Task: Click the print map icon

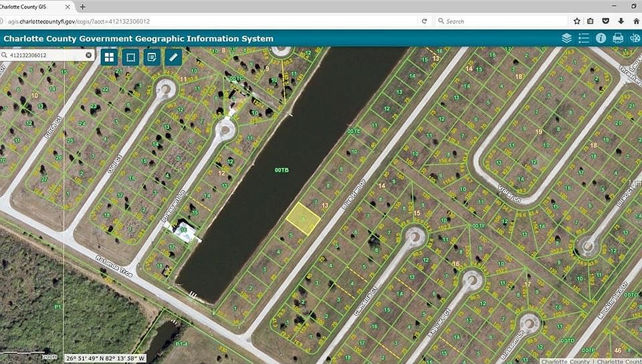Action: pos(618,39)
